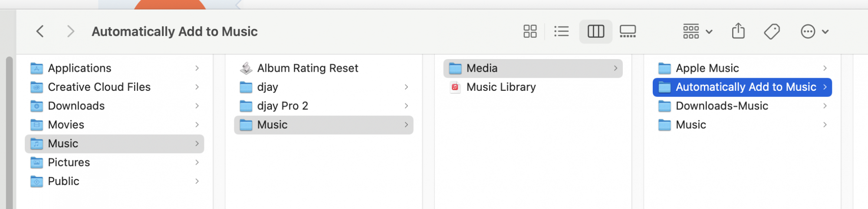
Task: Click the Edit Tags icon
Action: (772, 31)
